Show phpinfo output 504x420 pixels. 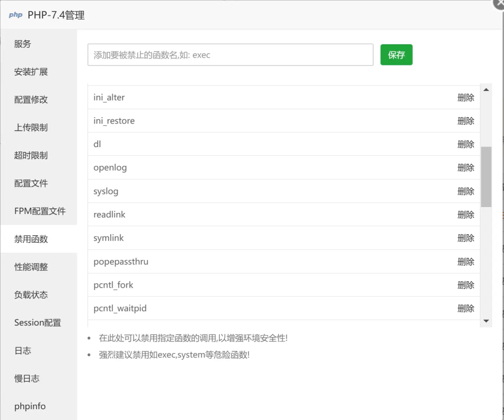tap(30, 406)
